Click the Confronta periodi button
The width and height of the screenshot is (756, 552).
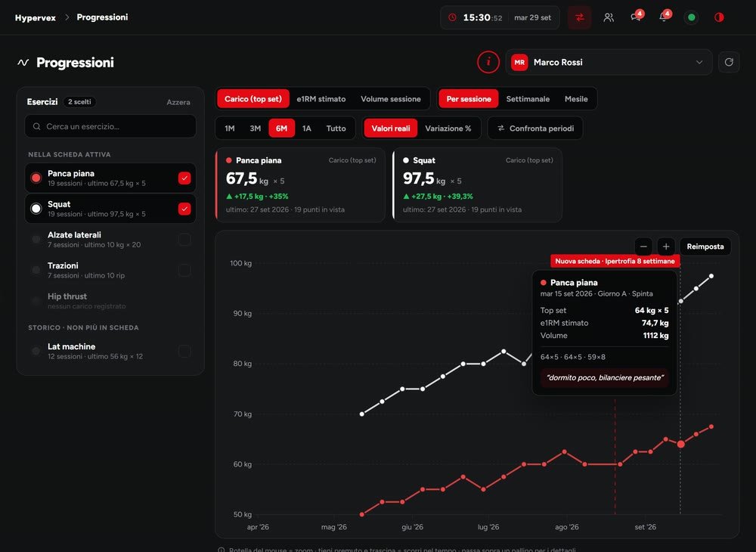point(535,129)
